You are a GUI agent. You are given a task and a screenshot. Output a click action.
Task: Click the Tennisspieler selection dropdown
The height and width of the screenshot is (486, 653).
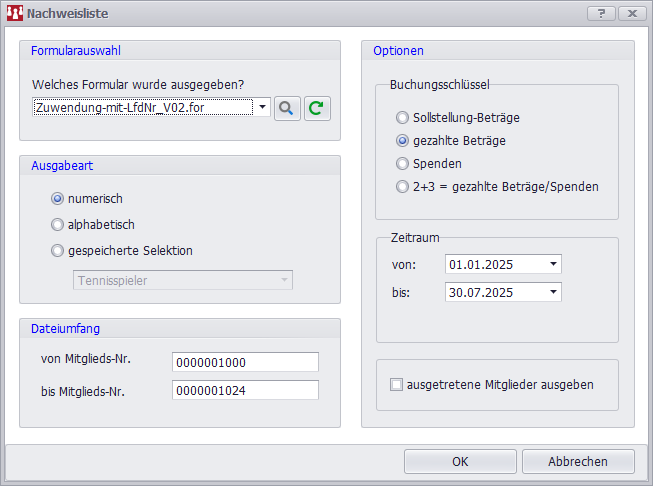[x=184, y=281]
